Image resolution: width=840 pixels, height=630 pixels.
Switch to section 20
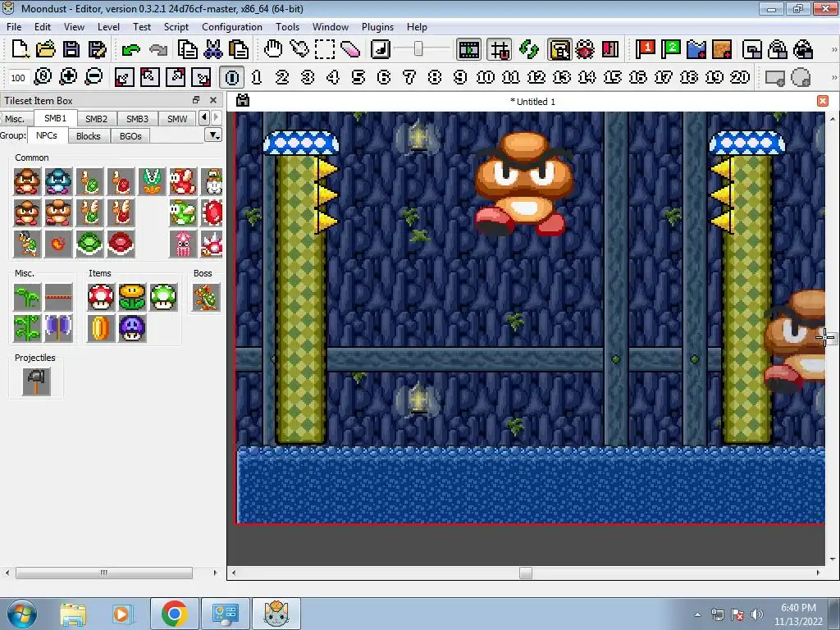pos(740,77)
